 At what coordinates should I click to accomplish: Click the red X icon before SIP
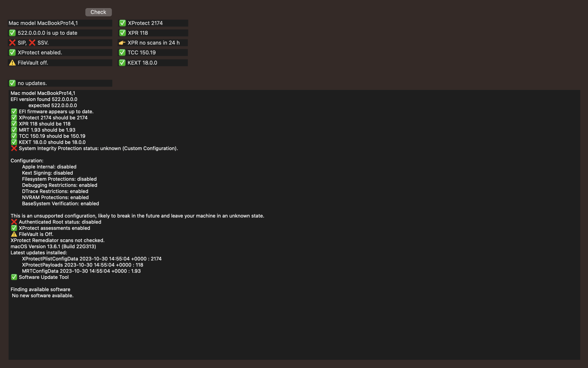click(x=12, y=43)
